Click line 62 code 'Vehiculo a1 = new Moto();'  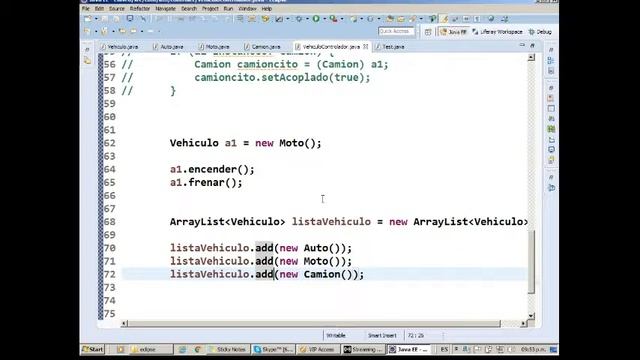pyautogui.click(x=245, y=143)
